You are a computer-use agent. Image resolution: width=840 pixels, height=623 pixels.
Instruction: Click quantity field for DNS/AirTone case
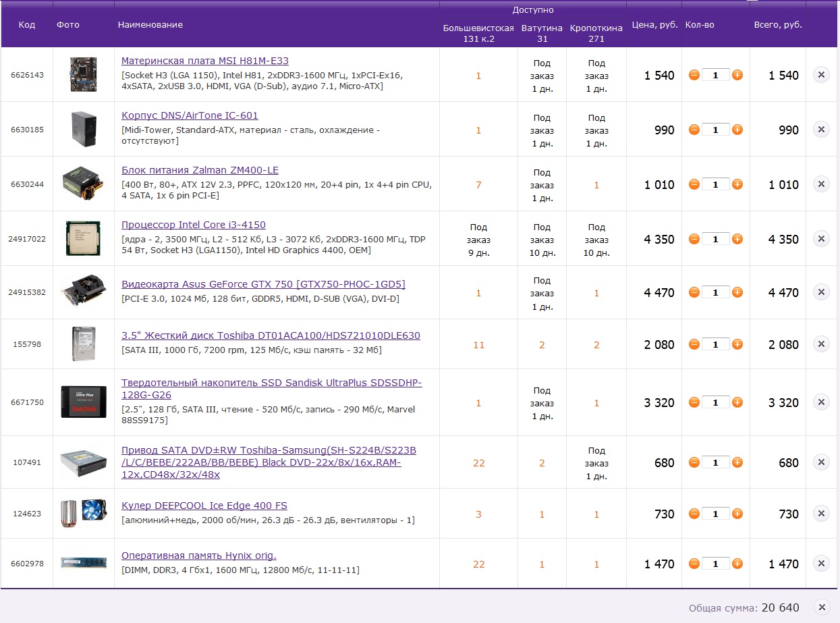pos(715,130)
